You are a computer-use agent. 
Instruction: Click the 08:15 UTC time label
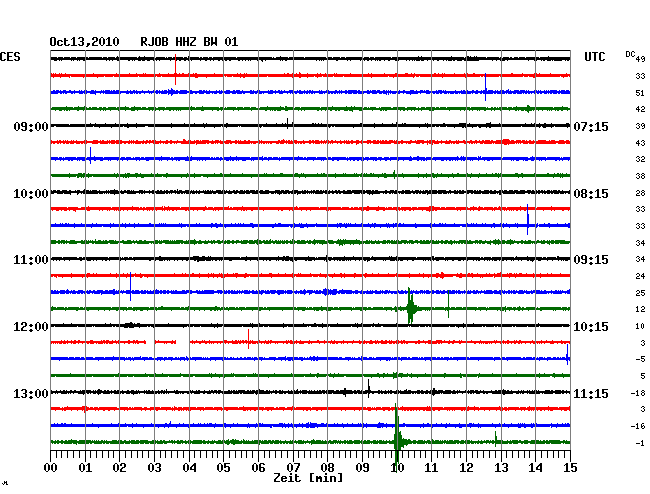(x=591, y=194)
